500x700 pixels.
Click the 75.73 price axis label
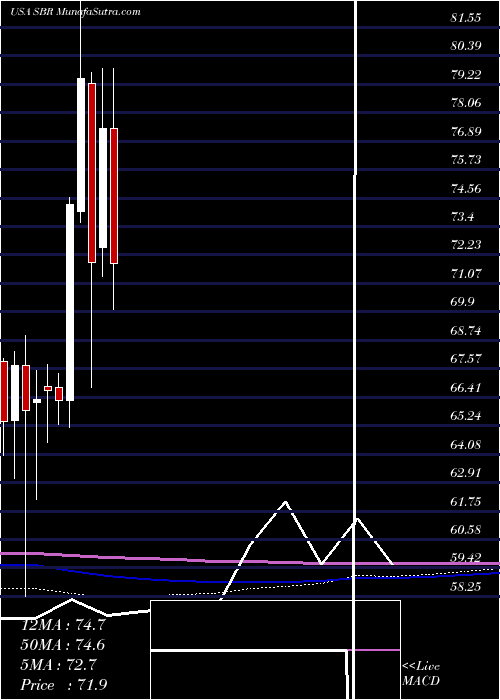[466, 160]
